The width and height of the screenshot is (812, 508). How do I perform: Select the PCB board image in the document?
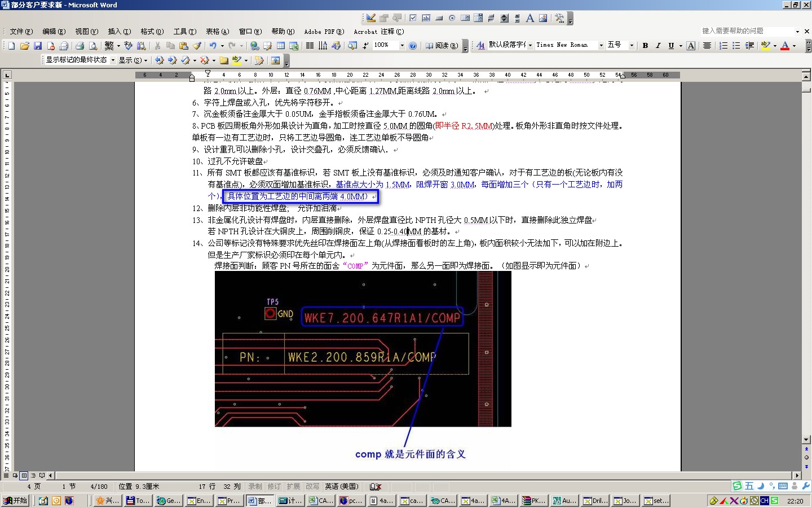363,349
